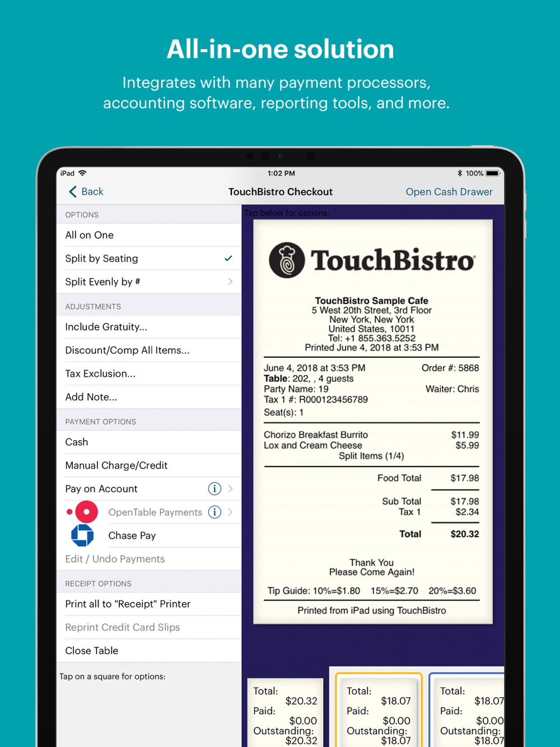
Task: Tap the receipt preview for options
Action: pyautogui.click(x=373, y=422)
